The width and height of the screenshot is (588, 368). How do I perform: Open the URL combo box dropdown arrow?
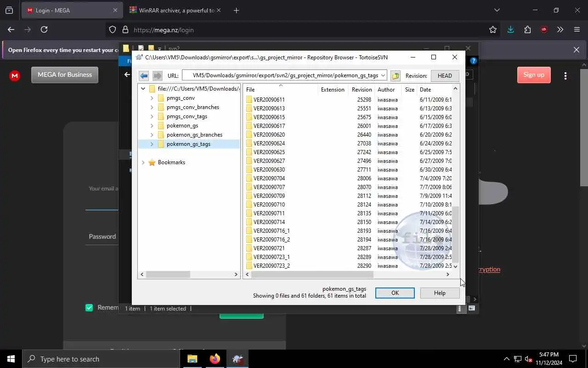coord(383,75)
